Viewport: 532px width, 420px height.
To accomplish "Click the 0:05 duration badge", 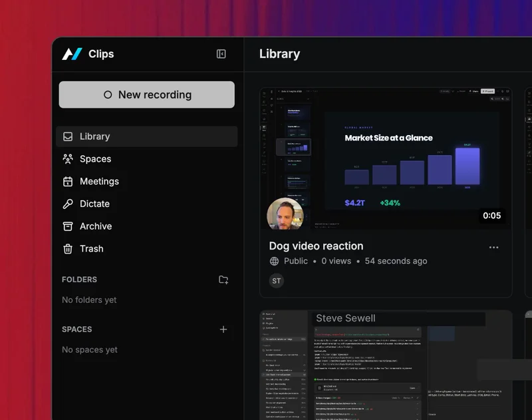I will [x=491, y=216].
